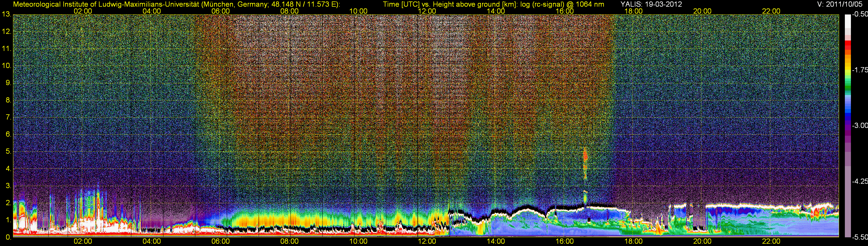868x246 pixels.
Task: Click the 18:00 label on the bottom time axis
Action: [633, 241]
